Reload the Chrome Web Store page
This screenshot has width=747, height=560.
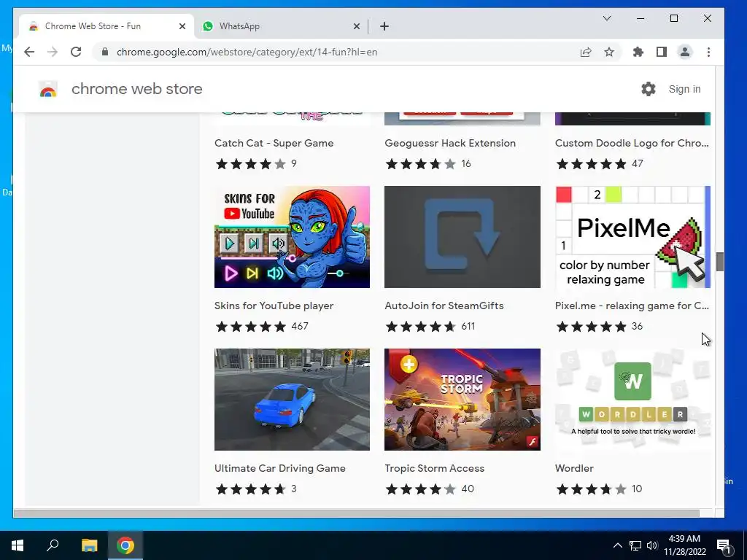(76, 52)
